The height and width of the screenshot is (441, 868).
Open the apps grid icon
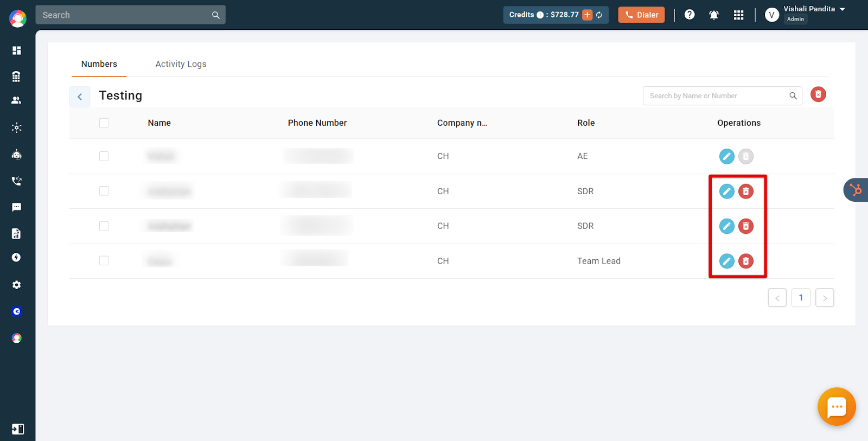[x=738, y=15]
